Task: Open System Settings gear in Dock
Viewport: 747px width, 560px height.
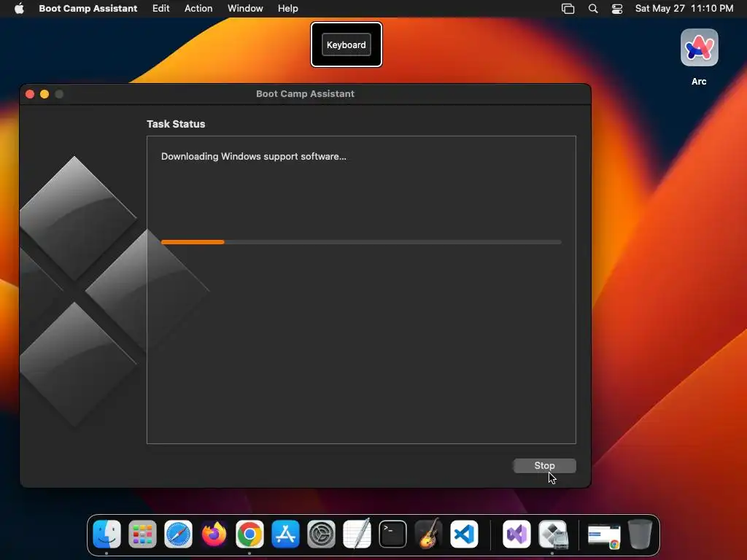Action: click(x=321, y=534)
